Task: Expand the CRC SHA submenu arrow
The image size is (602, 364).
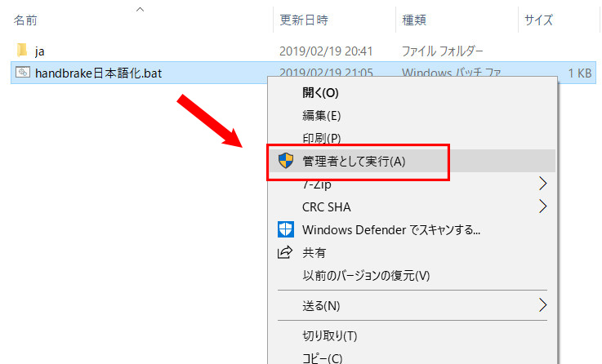Action: coord(542,206)
